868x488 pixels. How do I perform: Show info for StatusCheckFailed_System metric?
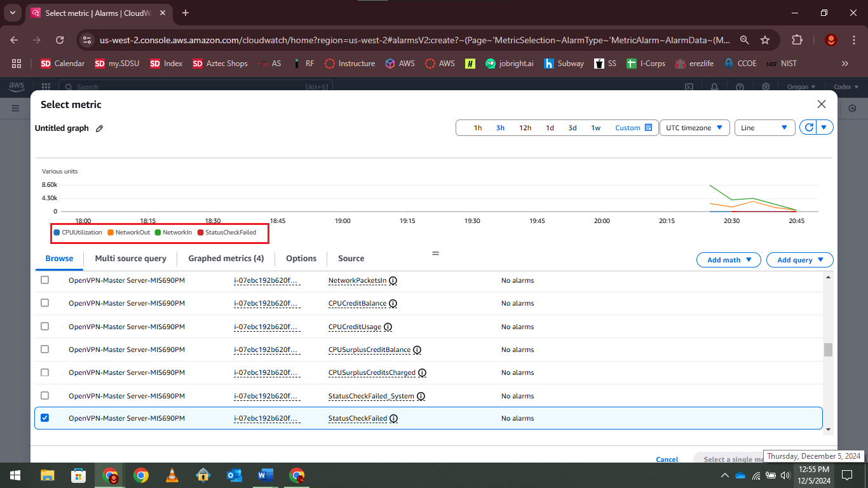421,396
